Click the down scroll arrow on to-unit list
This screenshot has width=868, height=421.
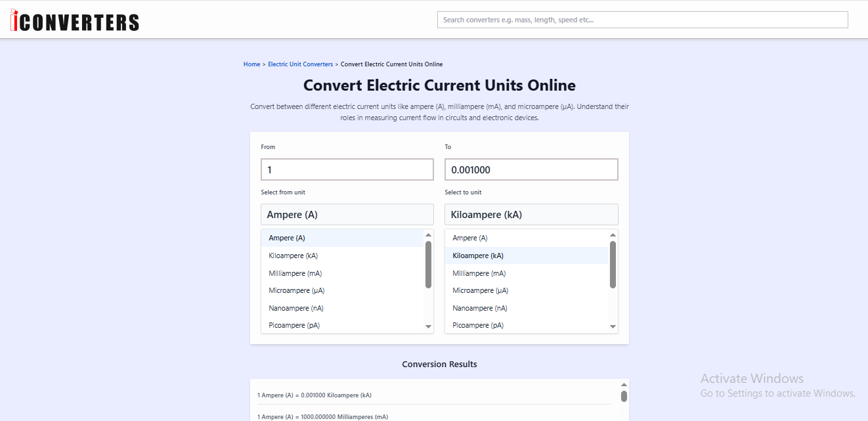point(613,326)
